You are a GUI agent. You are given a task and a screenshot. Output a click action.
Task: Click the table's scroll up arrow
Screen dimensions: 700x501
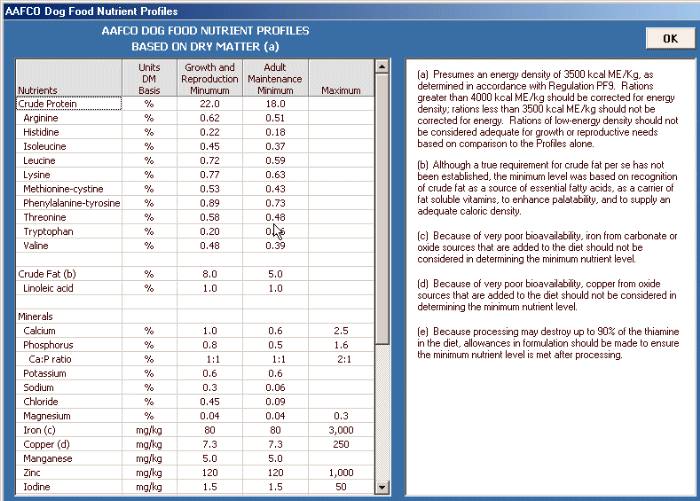point(382,67)
